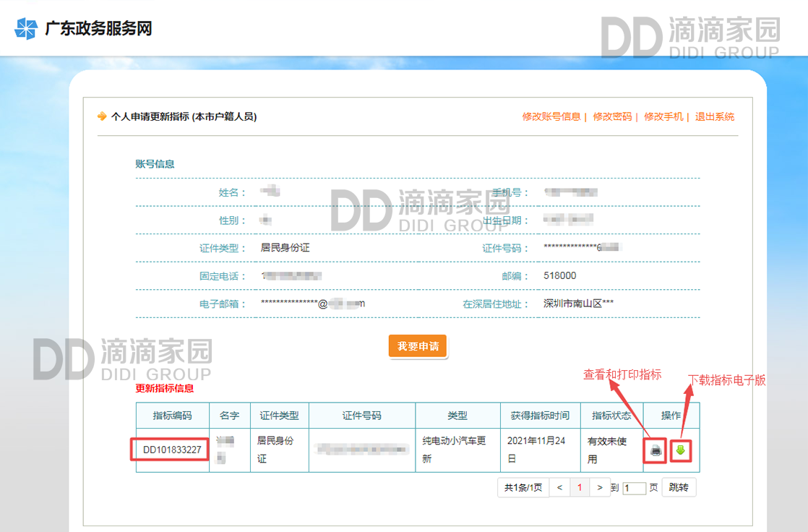Click the 类型 column header
Screen dimensions: 808x532
457,416
